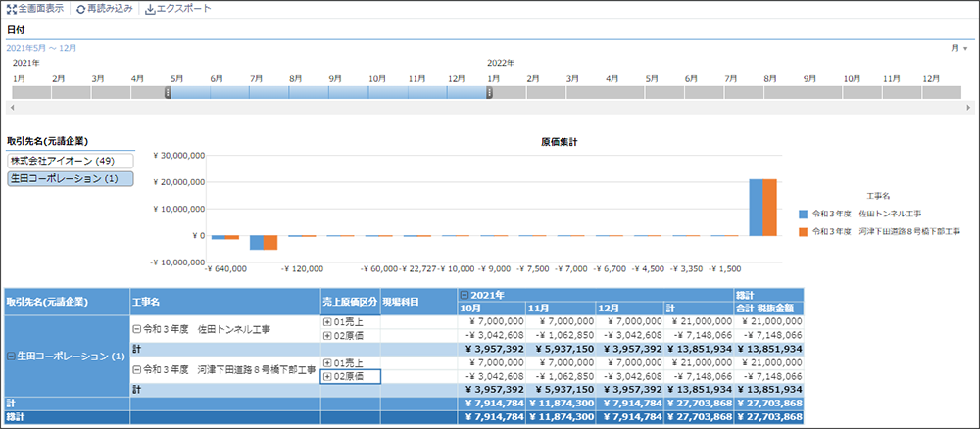This screenshot has height=429, width=980.
Task: Click the left handle of date range
Action: 169,92
